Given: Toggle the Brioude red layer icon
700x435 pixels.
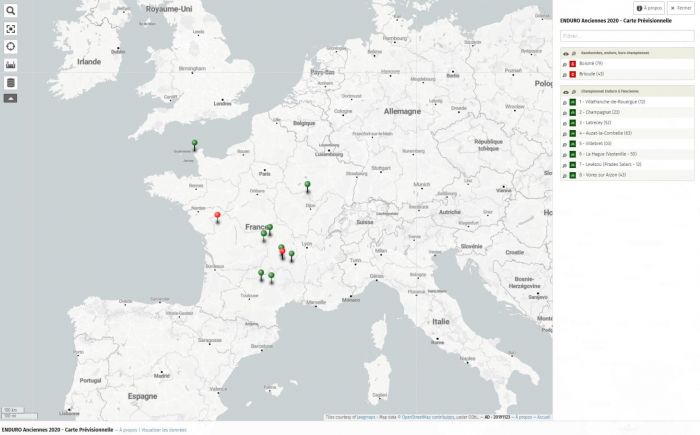Looking at the screenshot, I should pos(573,74).
